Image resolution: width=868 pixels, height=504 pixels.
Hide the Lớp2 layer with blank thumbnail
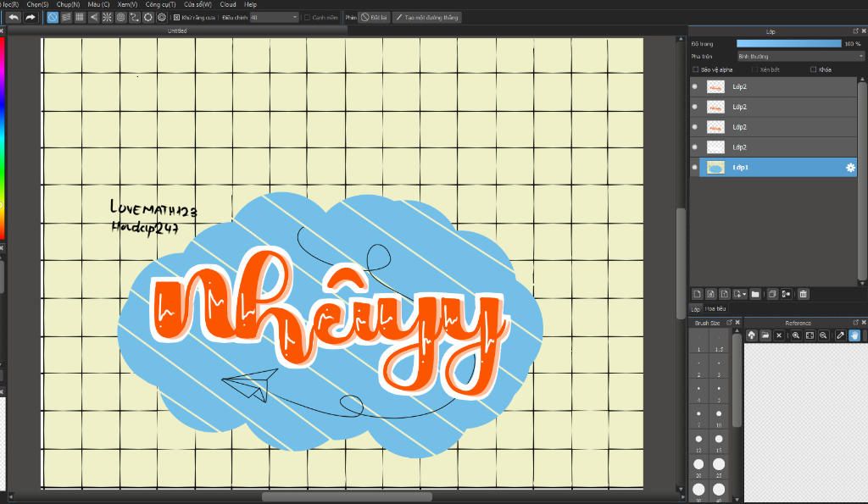point(695,147)
